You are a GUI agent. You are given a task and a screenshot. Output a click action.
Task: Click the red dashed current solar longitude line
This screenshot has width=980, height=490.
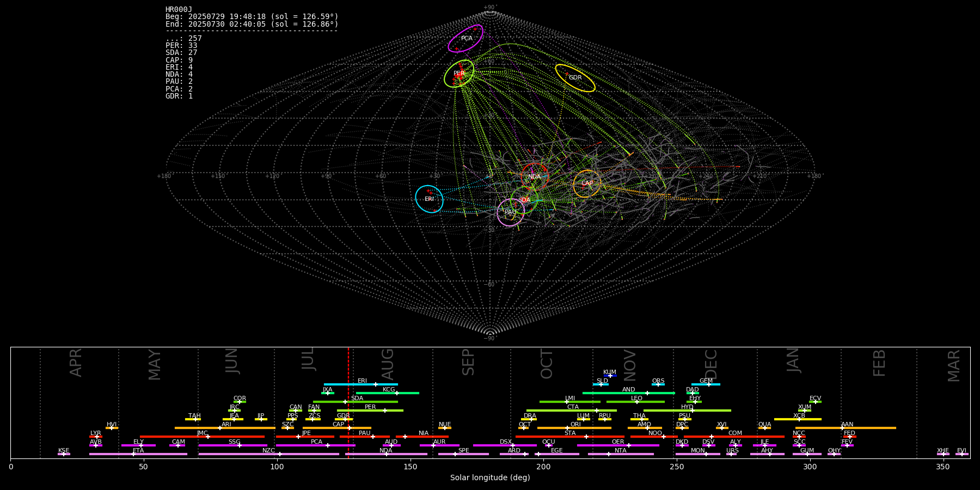coord(348,403)
